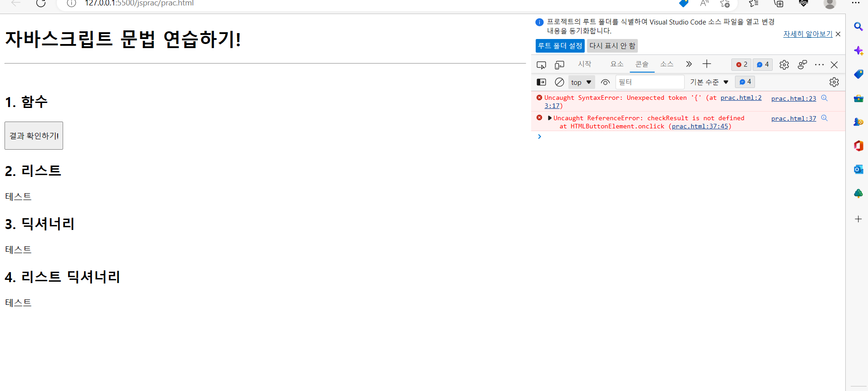Image resolution: width=868 pixels, height=391 pixels.
Task: Click the inspect element picker icon
Action: (x=541, y=65)
